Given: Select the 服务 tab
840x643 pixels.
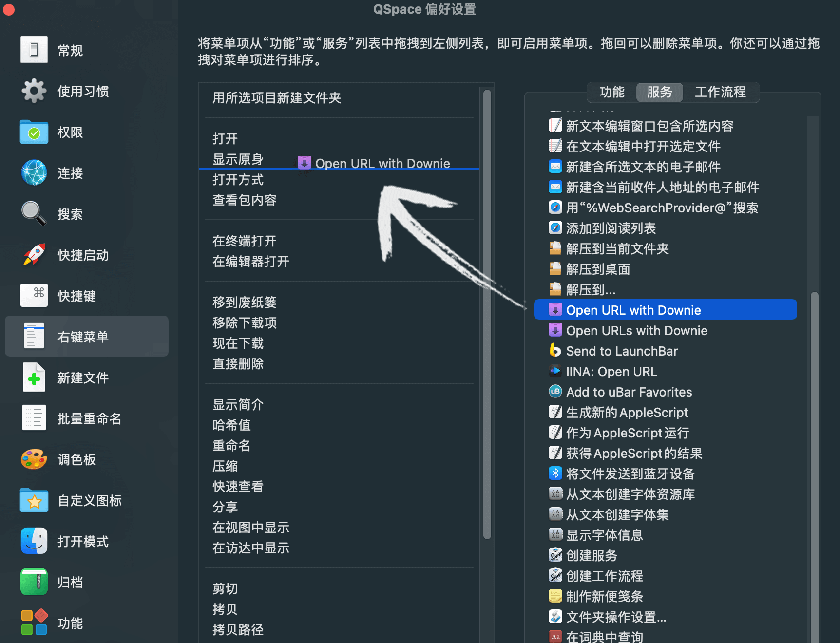Looking at the screenshot, I should click(x=659, y=92).
